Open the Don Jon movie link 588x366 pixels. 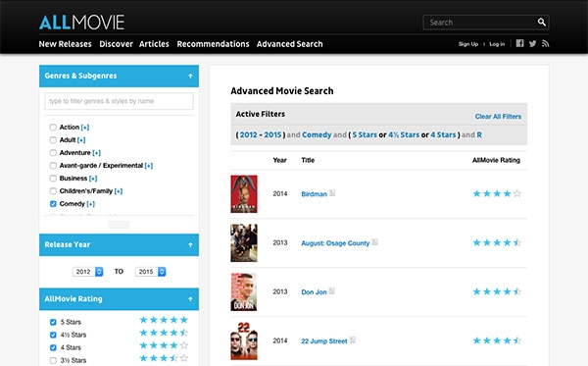click(315, 292)
